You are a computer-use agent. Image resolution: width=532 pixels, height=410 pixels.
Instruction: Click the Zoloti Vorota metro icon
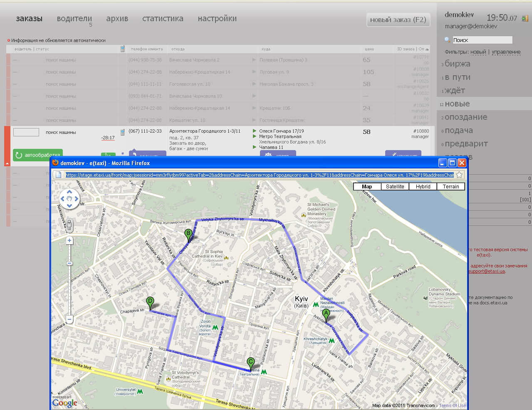(215, 327)
